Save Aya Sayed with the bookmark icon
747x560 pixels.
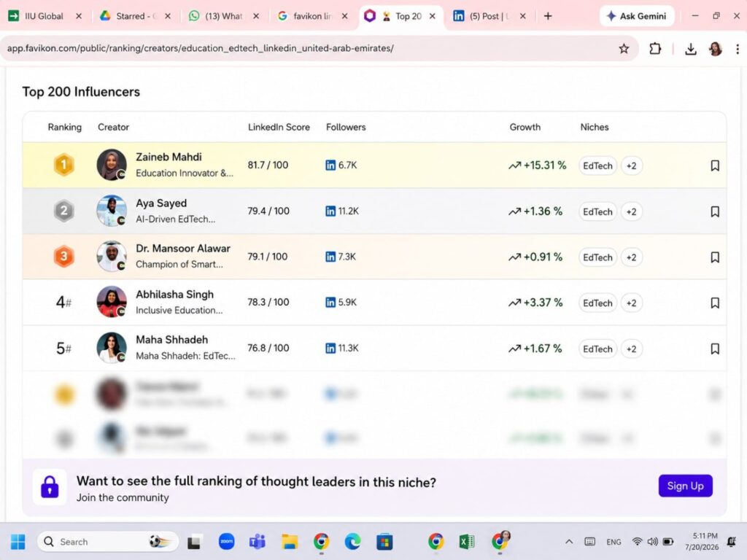(x=715, y=211)
